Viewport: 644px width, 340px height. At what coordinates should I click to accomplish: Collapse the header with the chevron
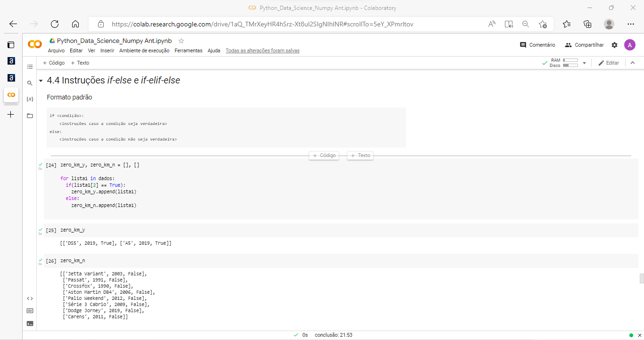[x=633, y=63]
